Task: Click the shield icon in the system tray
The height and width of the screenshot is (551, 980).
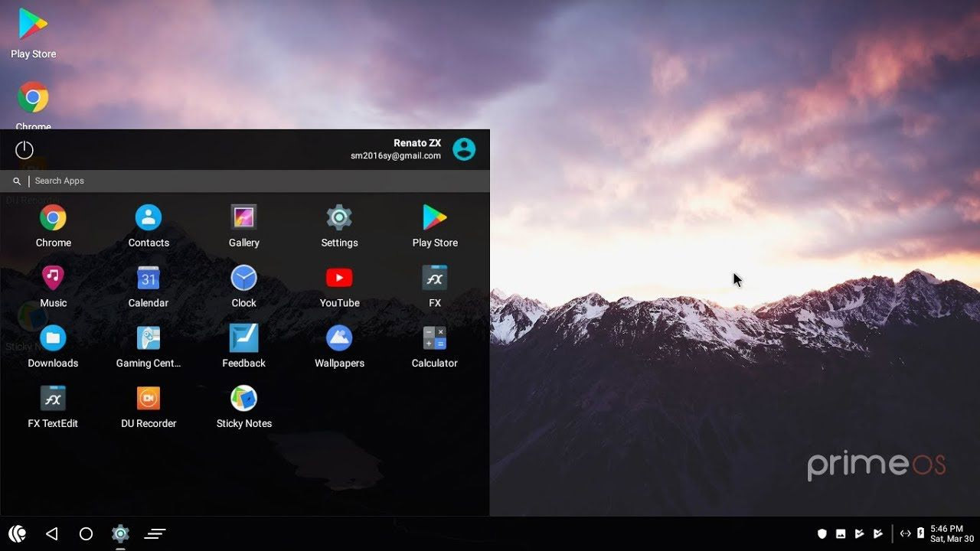Action: coord(822,533)
